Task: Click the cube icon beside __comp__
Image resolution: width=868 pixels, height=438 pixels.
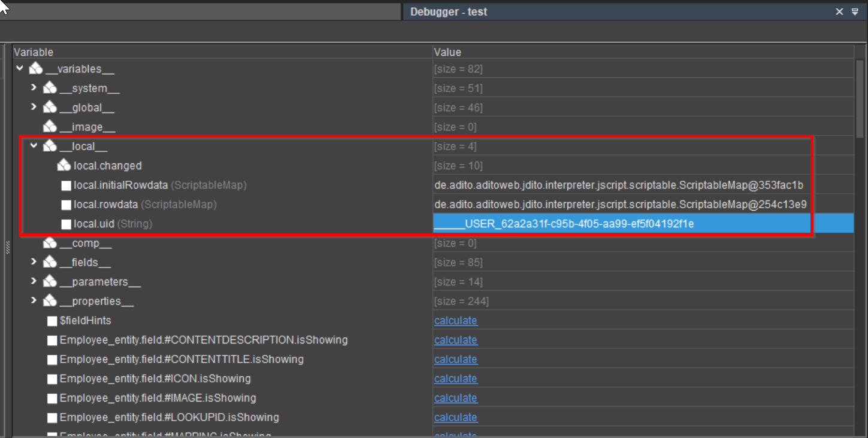Action: (x=50, y=243)
